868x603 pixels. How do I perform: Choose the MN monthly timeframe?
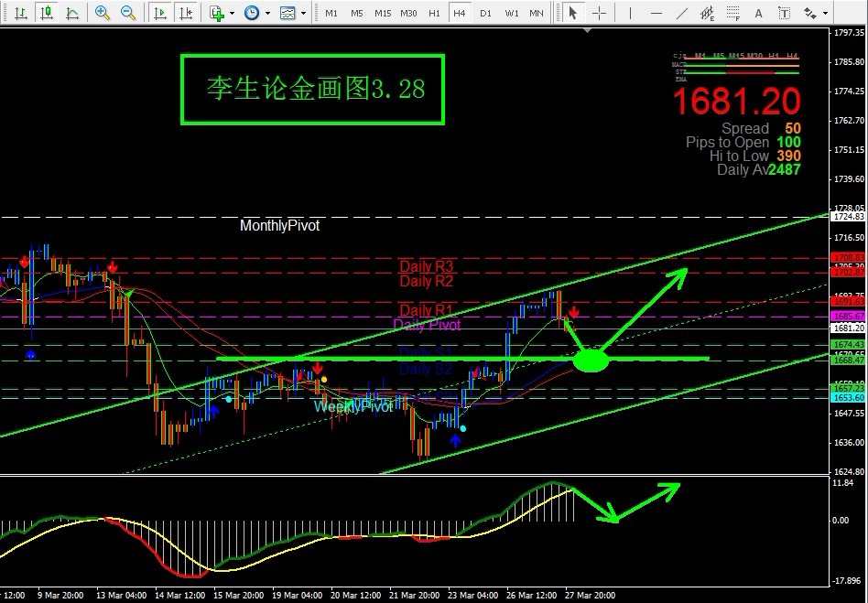coord(537,13)
